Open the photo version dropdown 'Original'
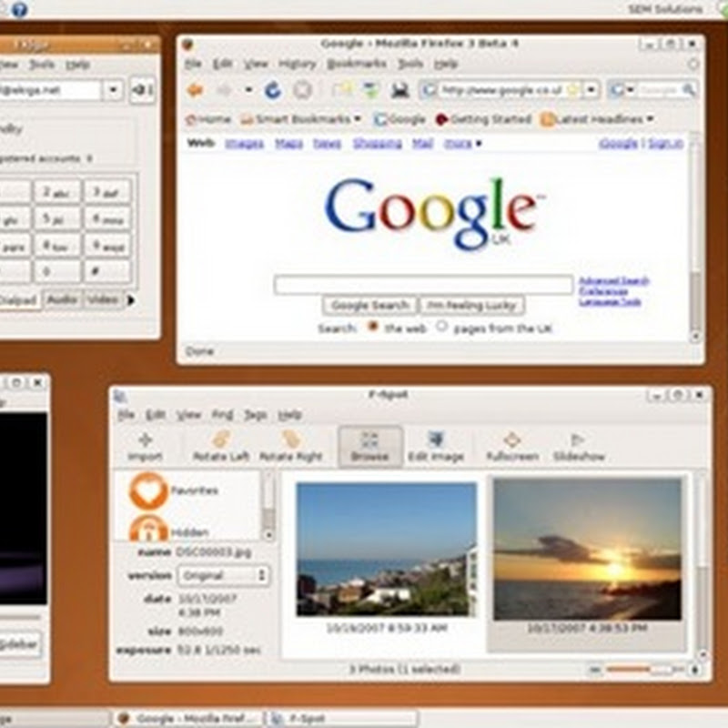This screenshot has width=728, height=728. point(223,575)
